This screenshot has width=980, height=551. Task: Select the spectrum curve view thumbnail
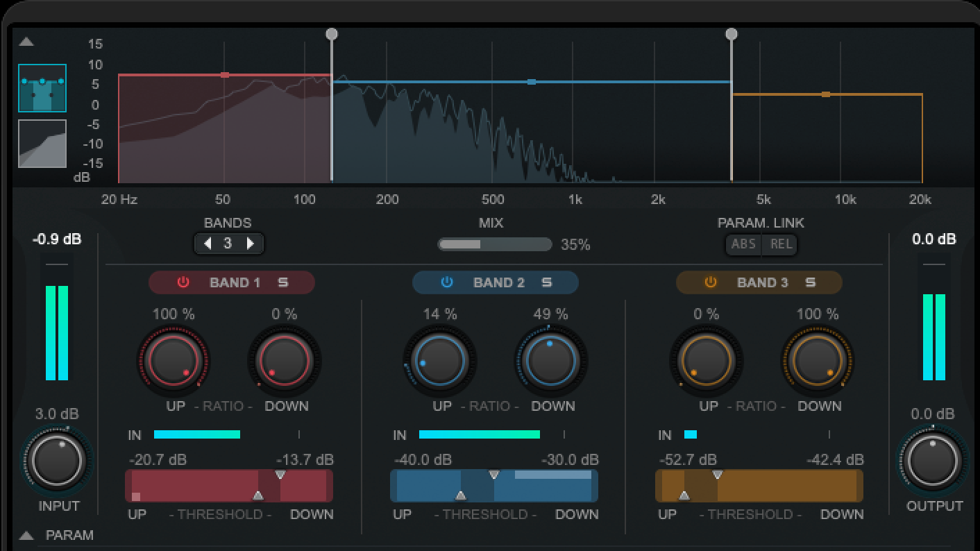click(x=42, y=144)
